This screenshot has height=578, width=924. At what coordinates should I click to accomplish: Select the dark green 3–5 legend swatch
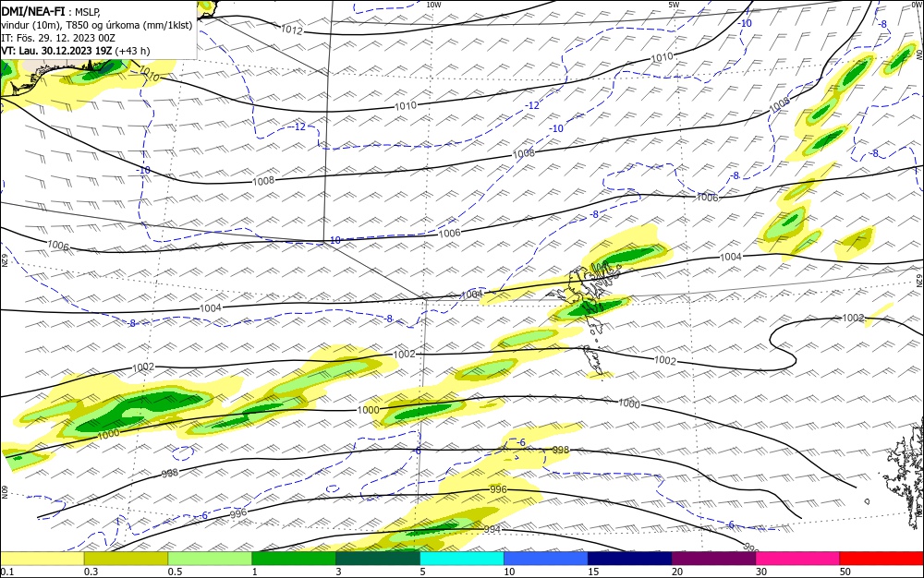[378, 559]
